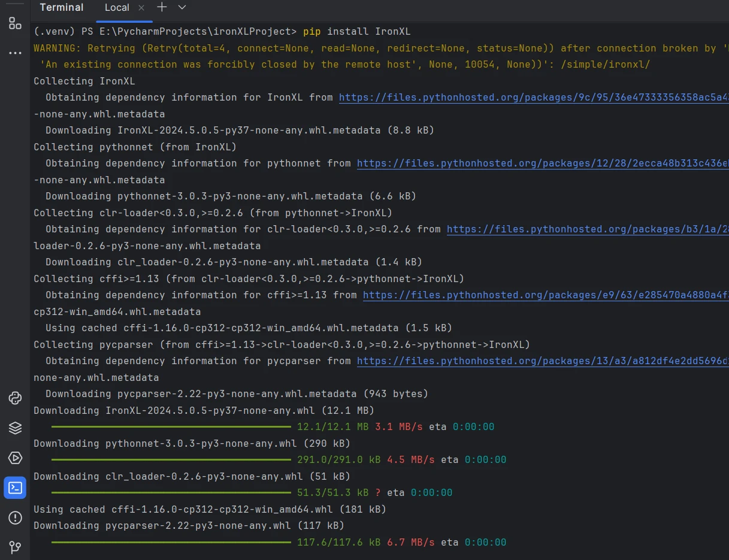Screen dimensions: 729x560
Task: Open the cffi dependency package link
Action: pos(545,295)
